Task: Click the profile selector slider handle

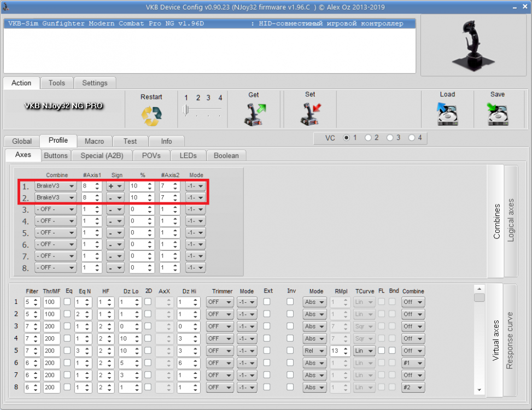Action: [x=185, y=109]
